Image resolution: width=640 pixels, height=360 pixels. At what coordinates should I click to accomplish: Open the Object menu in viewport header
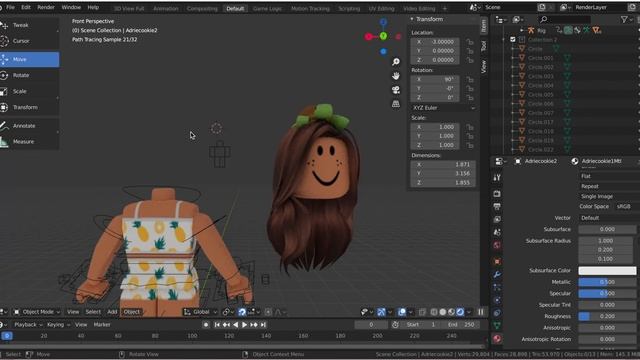pyautogui.click(x=131, y=312)
